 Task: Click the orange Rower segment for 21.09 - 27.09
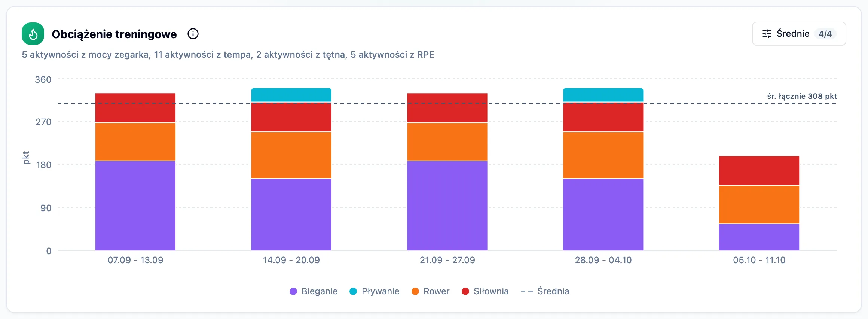[x=447, y=142]
